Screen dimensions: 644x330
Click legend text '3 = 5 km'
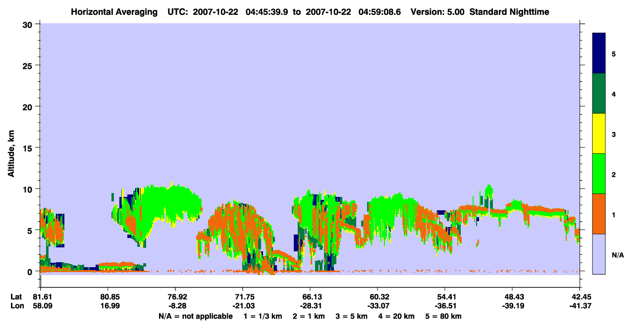tap(352, 316)
